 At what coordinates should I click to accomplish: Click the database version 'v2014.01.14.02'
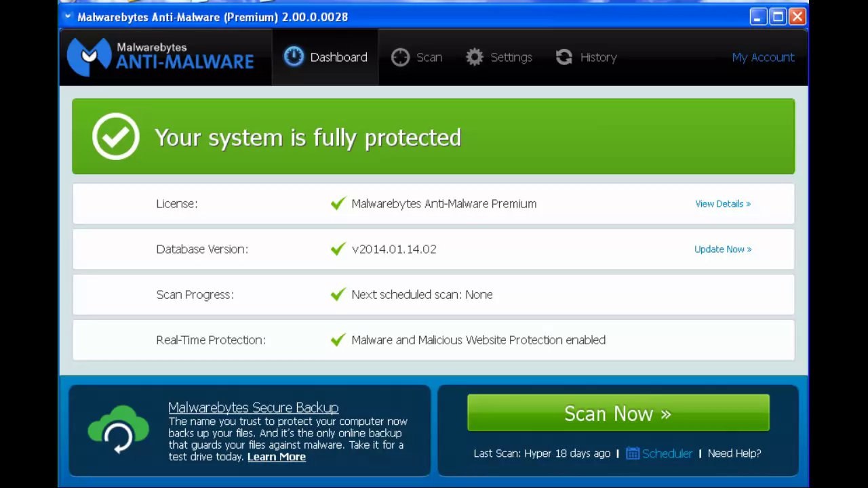[x=394, y=249]
